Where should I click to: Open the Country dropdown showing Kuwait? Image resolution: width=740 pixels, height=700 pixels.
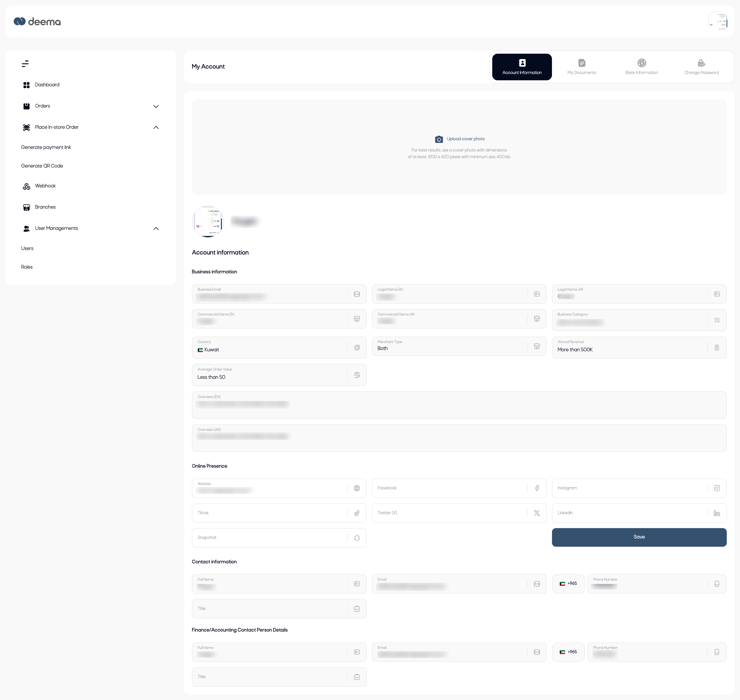point(272,348)
